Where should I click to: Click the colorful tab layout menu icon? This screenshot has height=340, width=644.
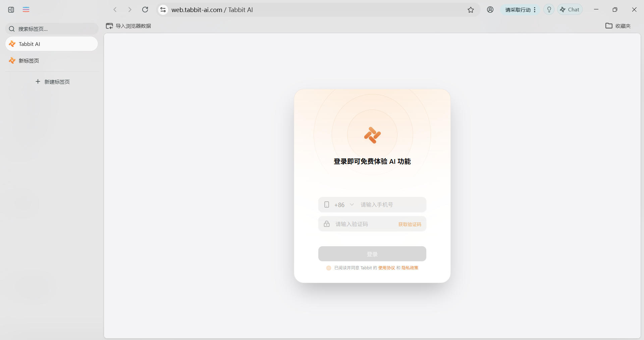tap(26, 10)
